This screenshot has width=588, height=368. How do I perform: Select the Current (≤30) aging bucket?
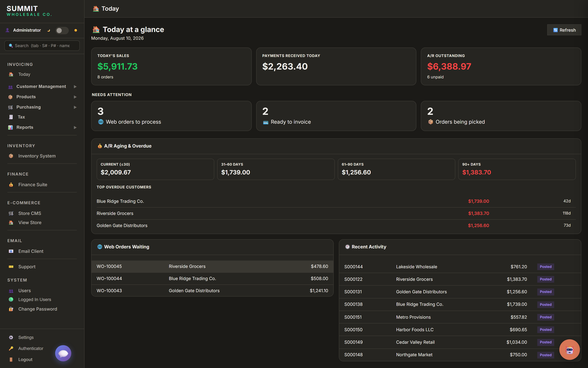155,169
